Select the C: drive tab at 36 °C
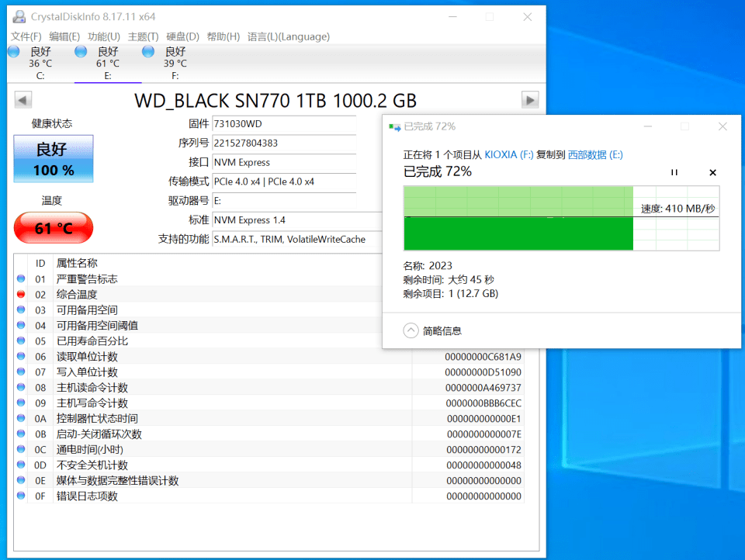The image size is (745, 560). tap(40, 63)
